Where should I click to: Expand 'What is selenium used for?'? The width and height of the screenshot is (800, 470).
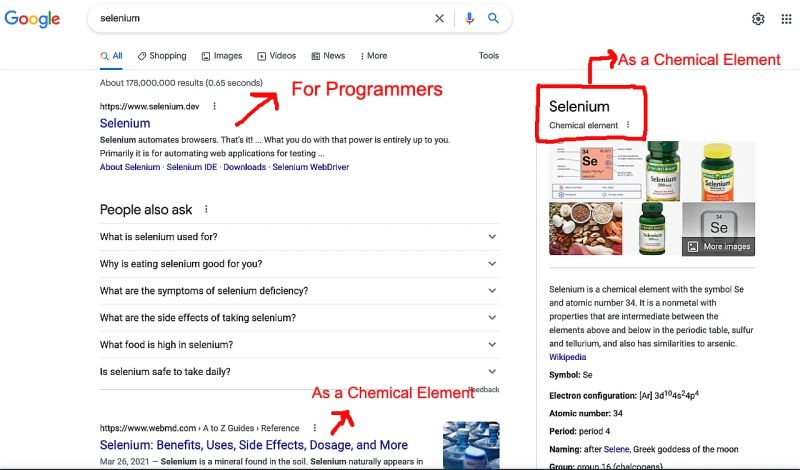click(299, 237)
